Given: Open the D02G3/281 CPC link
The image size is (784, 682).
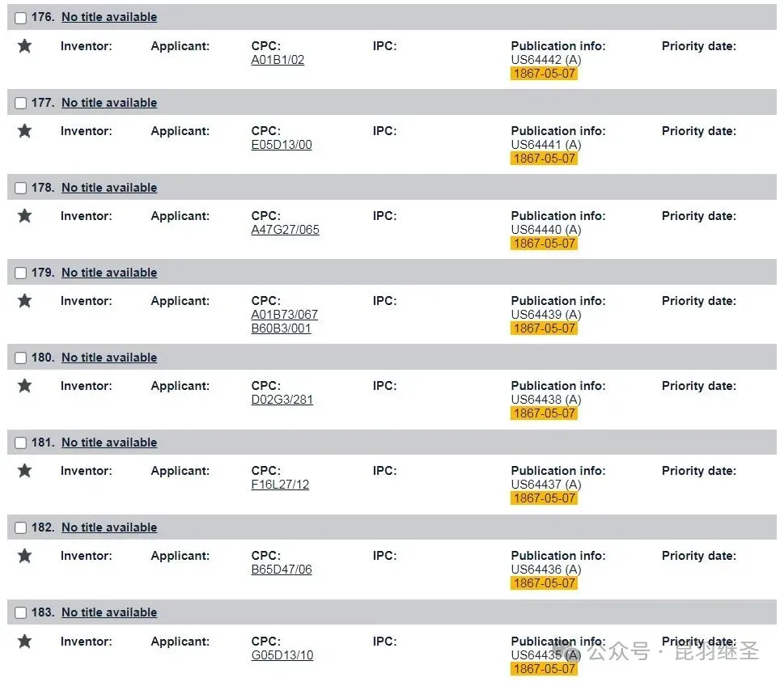Looking at the screenshot, I should 282,400.
